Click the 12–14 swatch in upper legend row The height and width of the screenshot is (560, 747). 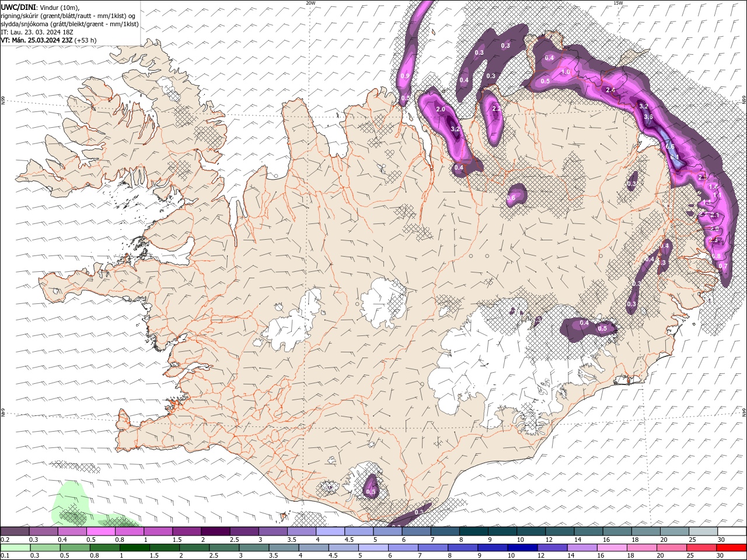click(559, 531)
